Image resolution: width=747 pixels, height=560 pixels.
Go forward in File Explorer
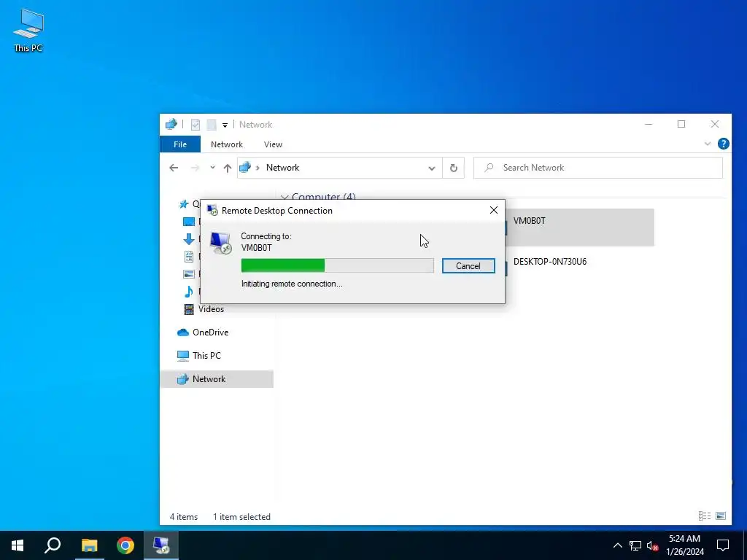click(x=195, y=168)
